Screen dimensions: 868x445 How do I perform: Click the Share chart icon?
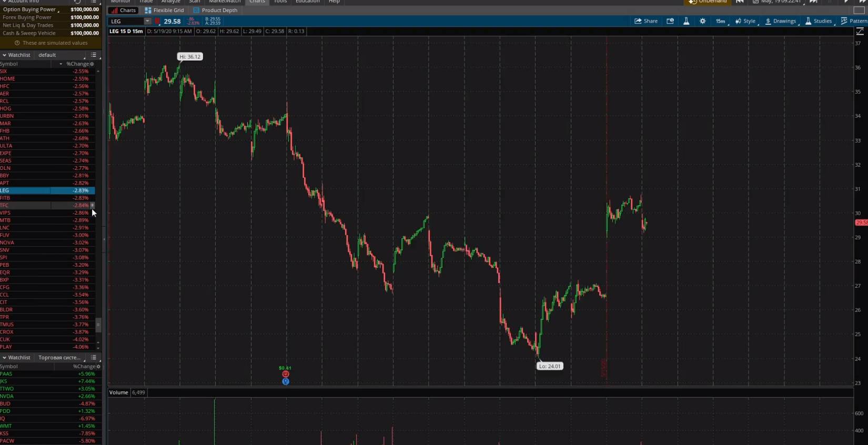[645, 21]
